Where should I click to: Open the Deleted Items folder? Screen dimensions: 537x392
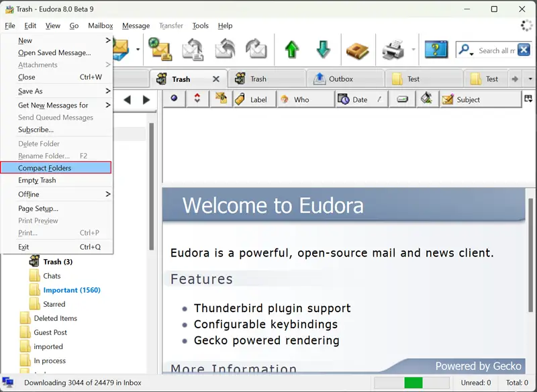pos(55,318)
